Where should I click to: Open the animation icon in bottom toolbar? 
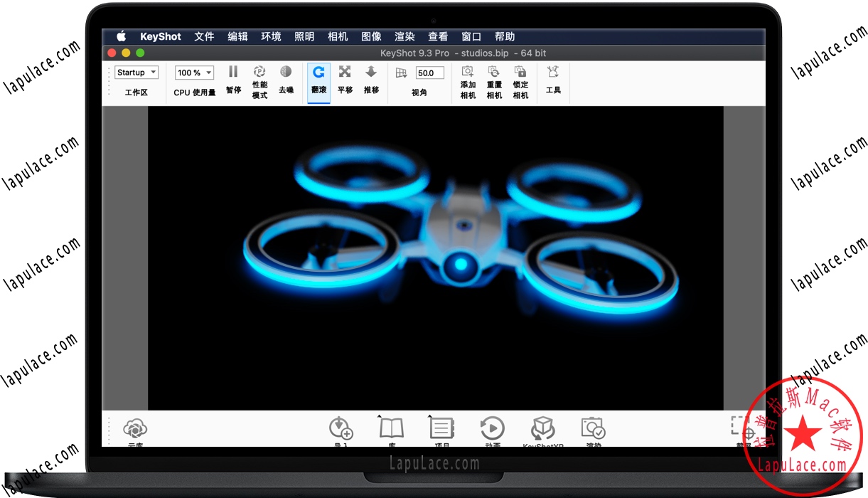point(492,428)
